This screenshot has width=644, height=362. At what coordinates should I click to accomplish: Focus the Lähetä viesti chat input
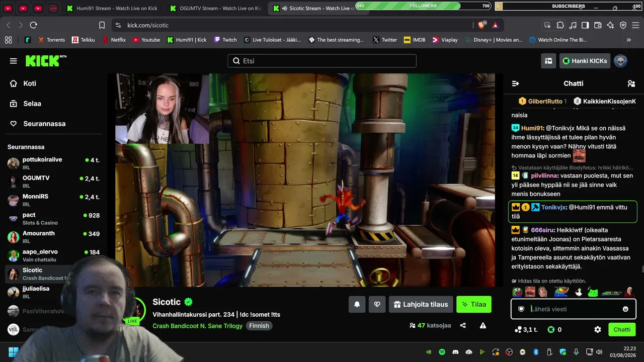574,309
